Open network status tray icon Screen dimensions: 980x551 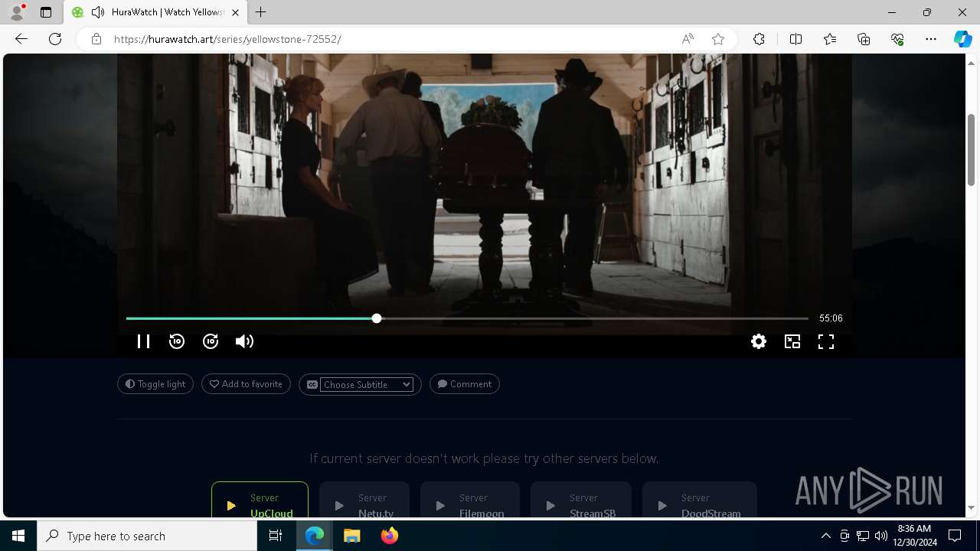862,536
